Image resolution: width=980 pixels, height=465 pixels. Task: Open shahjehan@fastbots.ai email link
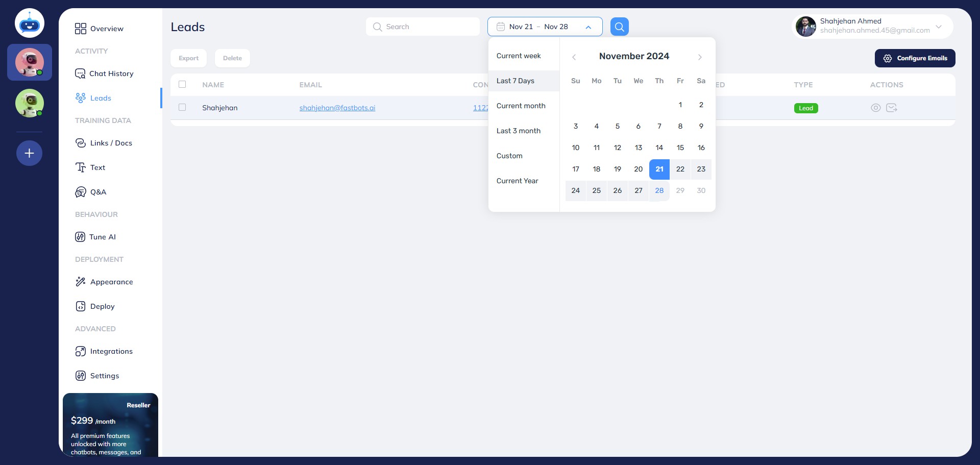click(337, 108)
